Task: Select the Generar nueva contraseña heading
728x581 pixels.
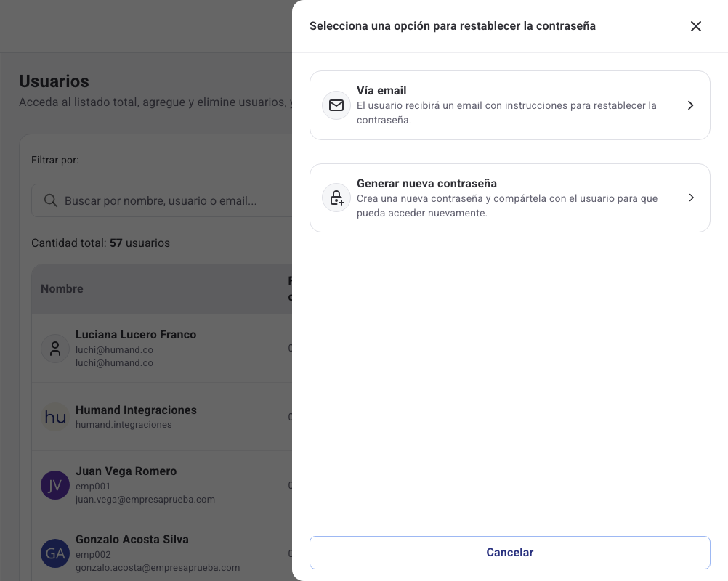Action: 426,183
